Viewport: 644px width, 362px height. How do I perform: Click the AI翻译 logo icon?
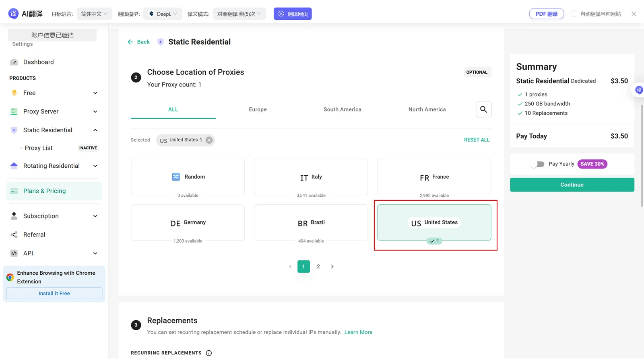coord(13,14)
